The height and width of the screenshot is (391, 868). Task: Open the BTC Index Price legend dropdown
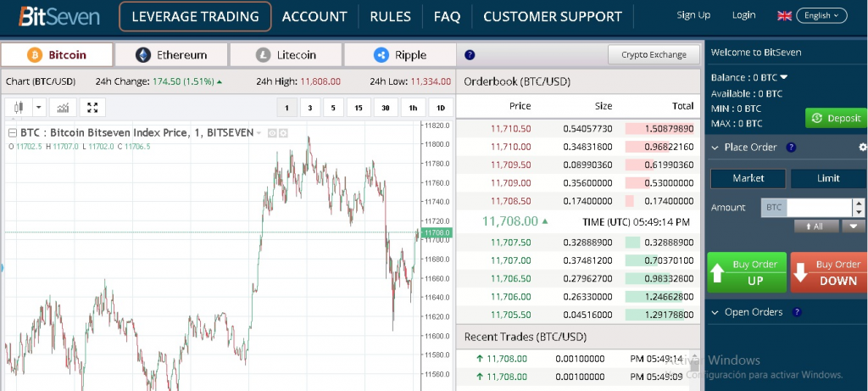click(259, 133)
